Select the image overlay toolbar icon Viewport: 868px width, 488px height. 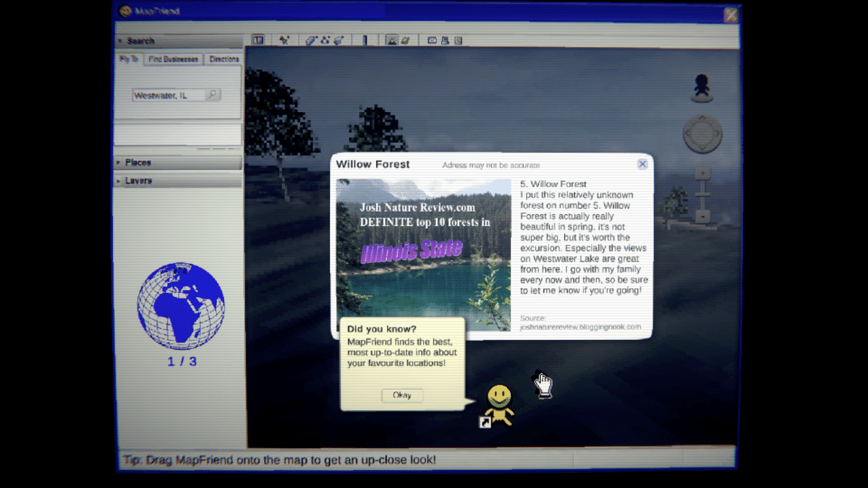point(337,40)
